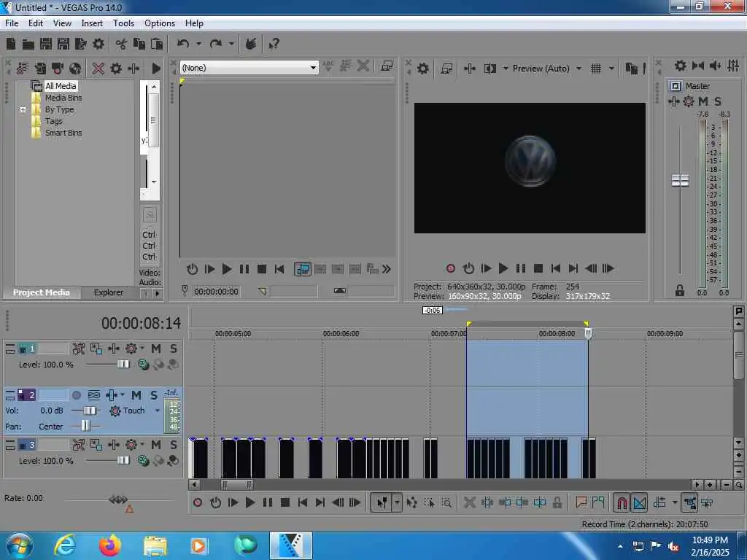Click track 2 Vol slider handle
Viewport: 747px width, 560px height.
(89, 411)
